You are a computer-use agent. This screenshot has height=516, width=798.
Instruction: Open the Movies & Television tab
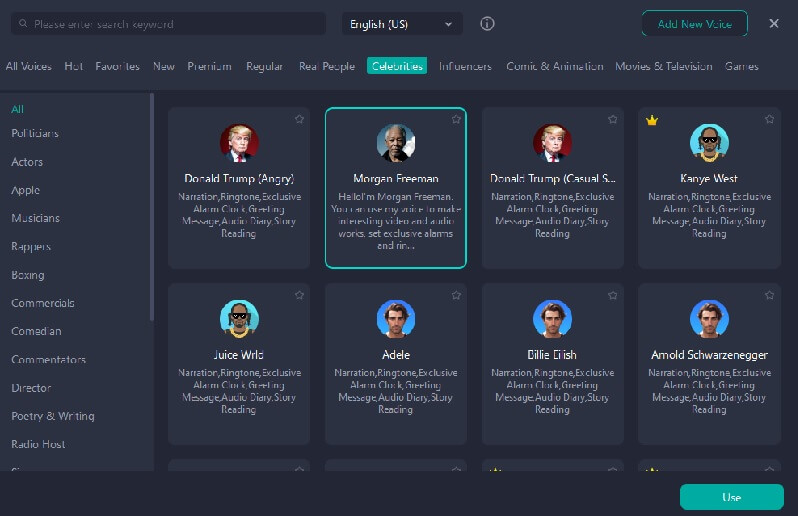coord(663,66)
